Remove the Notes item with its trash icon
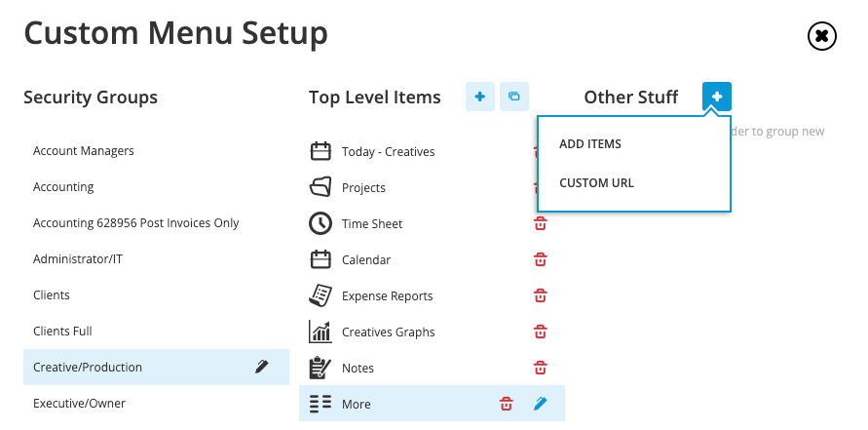Screen dimensions: 868x430 tap(541, 368)
